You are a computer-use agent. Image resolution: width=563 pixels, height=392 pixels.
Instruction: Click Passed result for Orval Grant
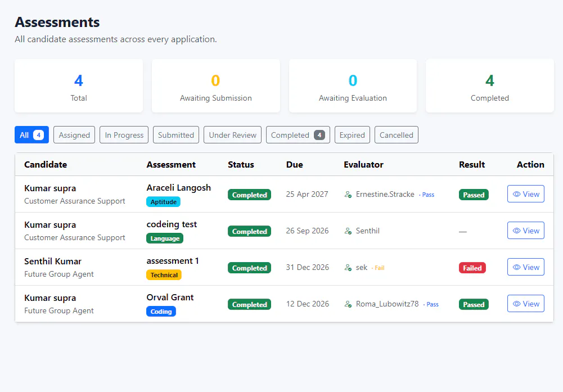click(474, 305)
